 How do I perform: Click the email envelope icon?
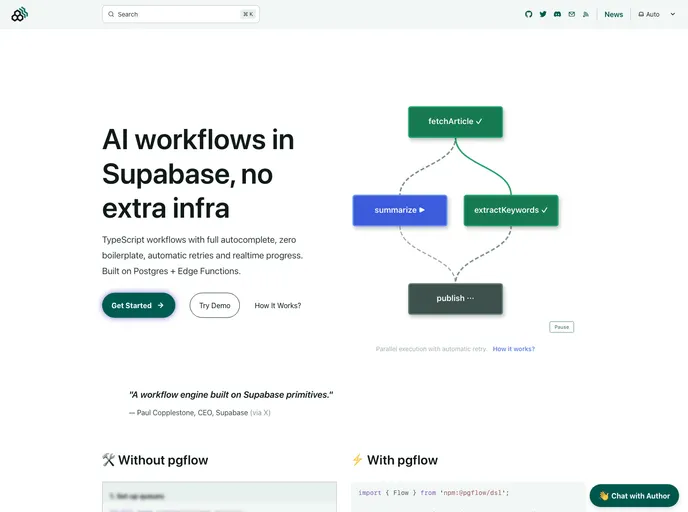pos(572,14)
